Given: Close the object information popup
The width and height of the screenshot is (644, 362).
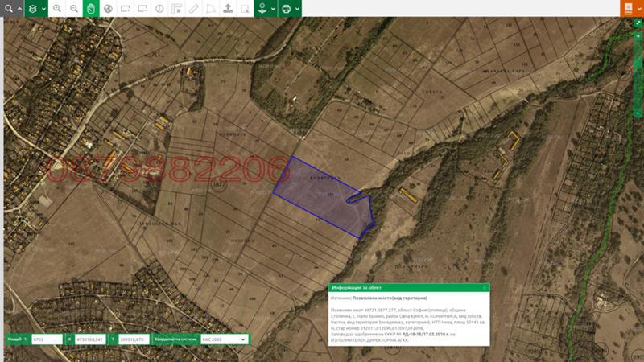Looking at the screenshot, I should [x=485, y=287].
